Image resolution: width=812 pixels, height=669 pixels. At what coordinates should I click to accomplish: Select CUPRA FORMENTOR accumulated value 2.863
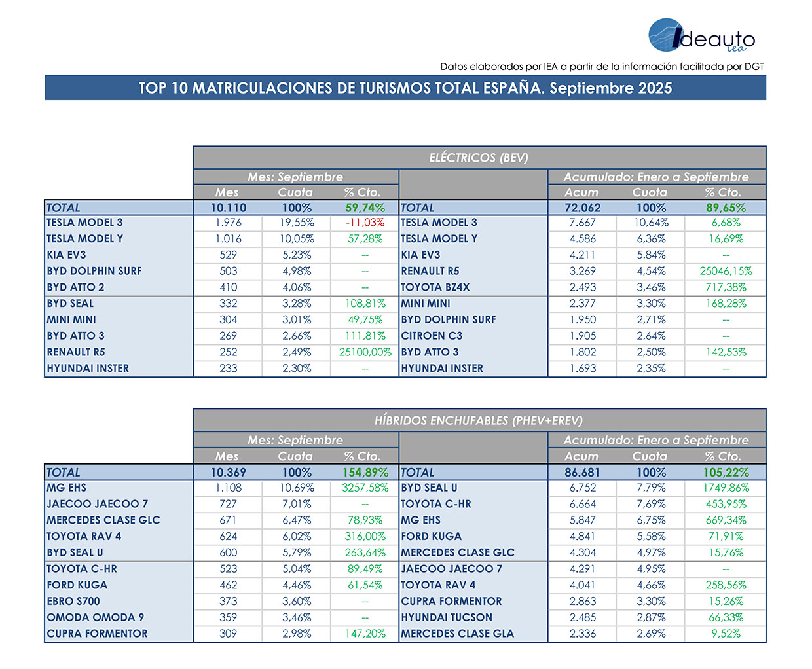tap(583, 601)
